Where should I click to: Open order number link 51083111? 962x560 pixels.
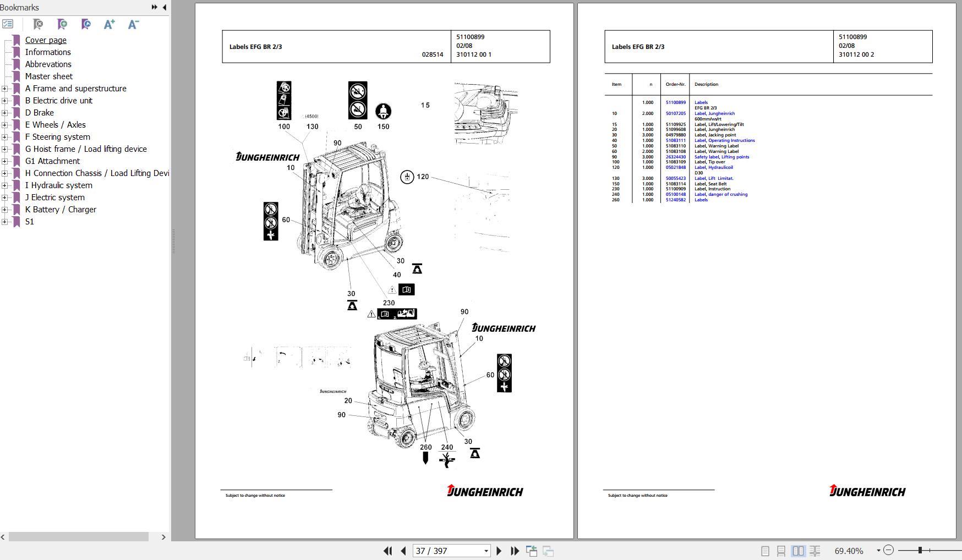point(675,140)
